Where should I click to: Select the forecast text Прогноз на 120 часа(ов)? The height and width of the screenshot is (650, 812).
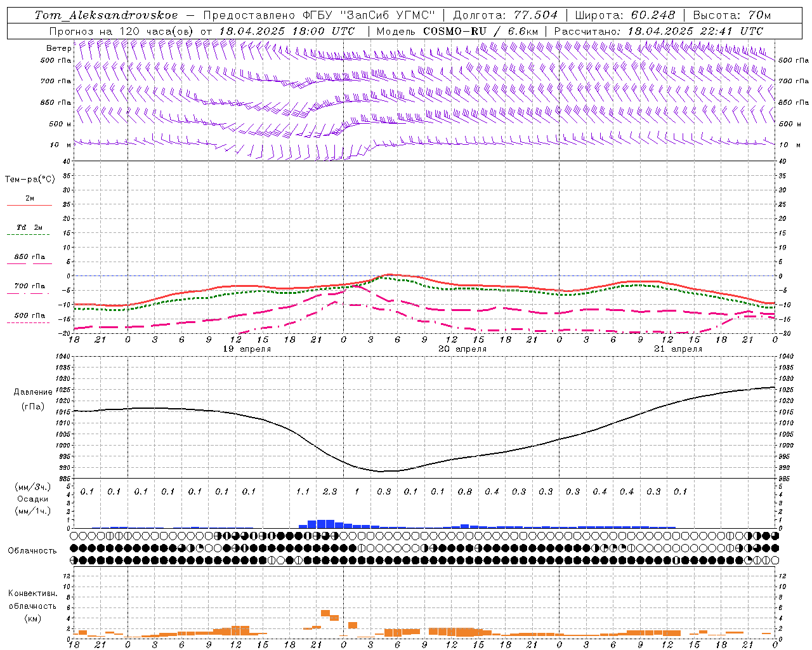coord(122,31)
